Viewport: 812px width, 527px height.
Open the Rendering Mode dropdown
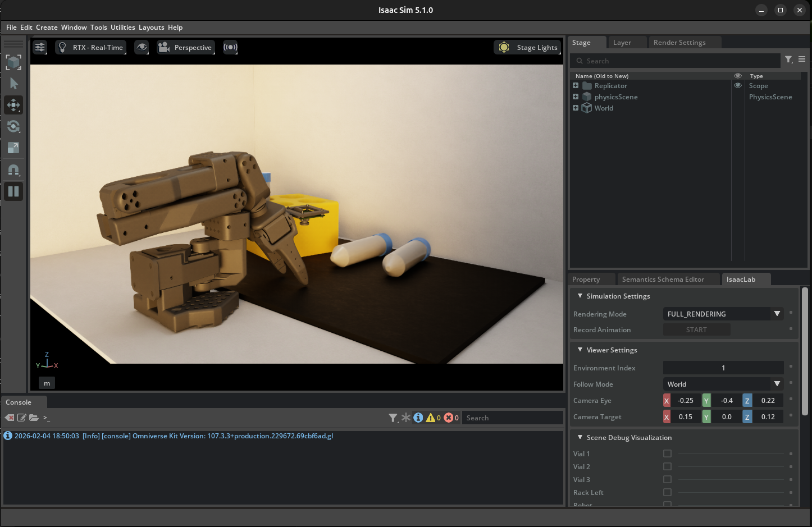pyautogui.click(x=722, y=314)
